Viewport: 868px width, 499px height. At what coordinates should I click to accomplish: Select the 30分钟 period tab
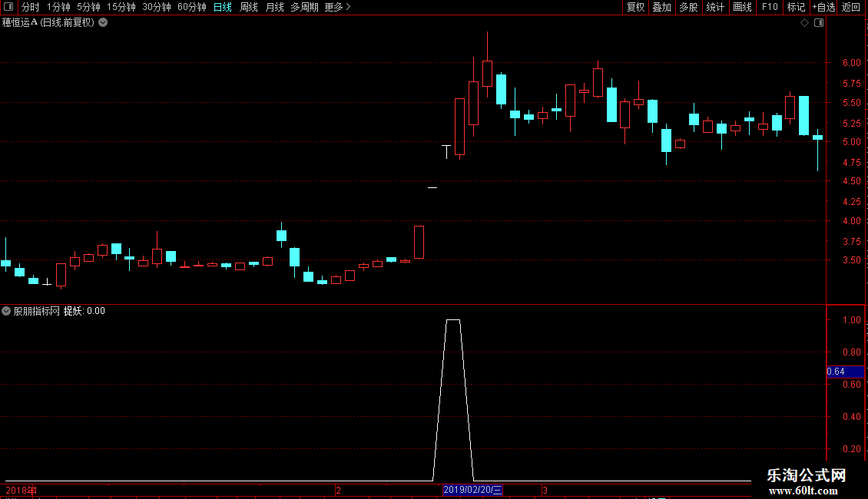[x=156, y=7]
